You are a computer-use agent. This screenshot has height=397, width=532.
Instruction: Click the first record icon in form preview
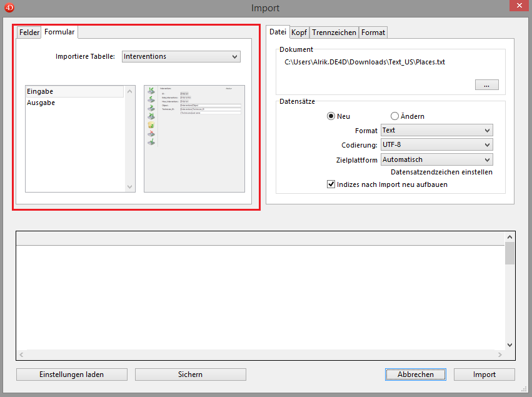151,91
